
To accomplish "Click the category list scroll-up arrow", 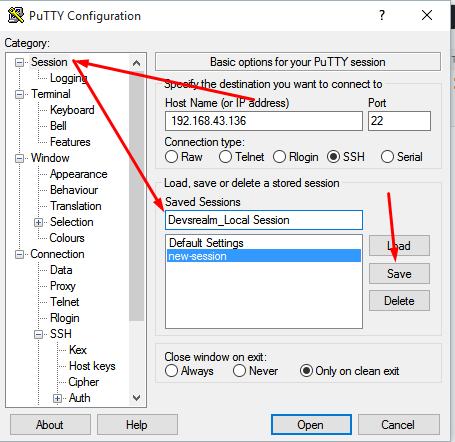I will pos(136,63).
